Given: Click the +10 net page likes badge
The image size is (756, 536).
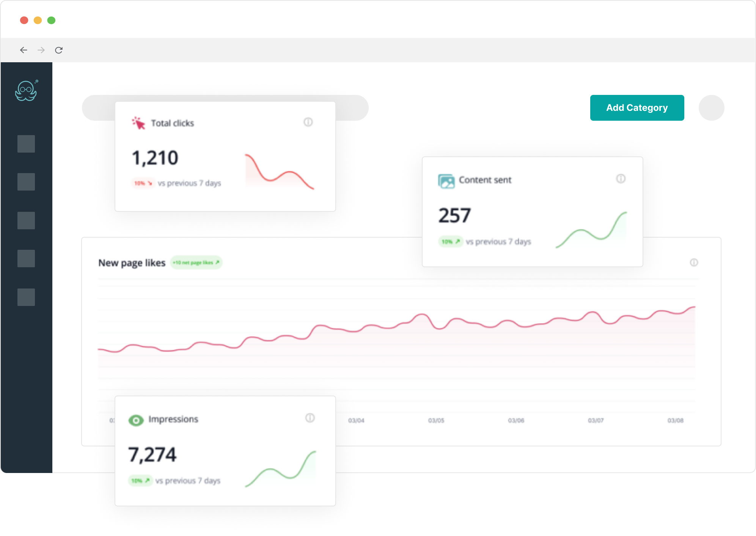Looking at the screenshot, I should coord(196,263).
